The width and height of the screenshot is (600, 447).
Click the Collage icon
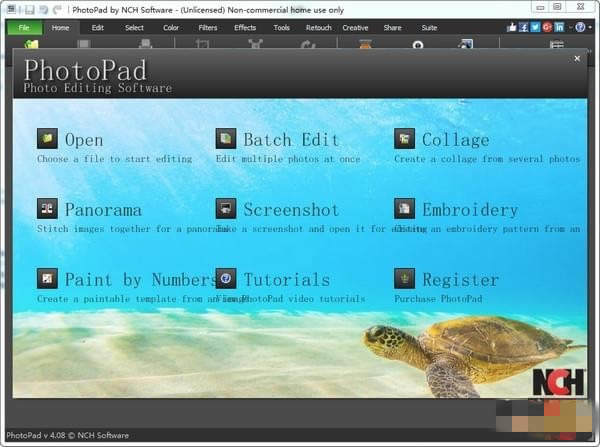pos(404,139)
